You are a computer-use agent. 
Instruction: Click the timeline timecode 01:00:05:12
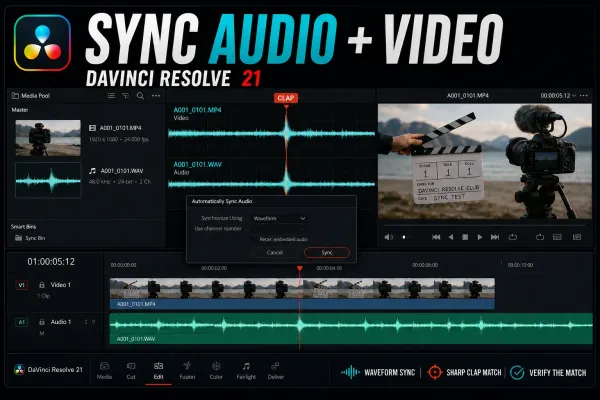[51, 262]
